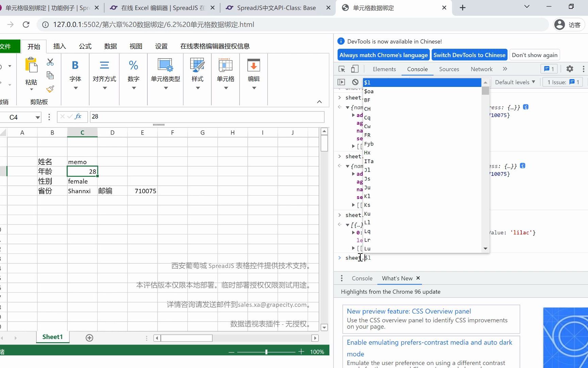Image resolution: width=588 pixels, height=368 pixels.
Task: Select the DevTools inspect element icon
Action: click(342, 69)
